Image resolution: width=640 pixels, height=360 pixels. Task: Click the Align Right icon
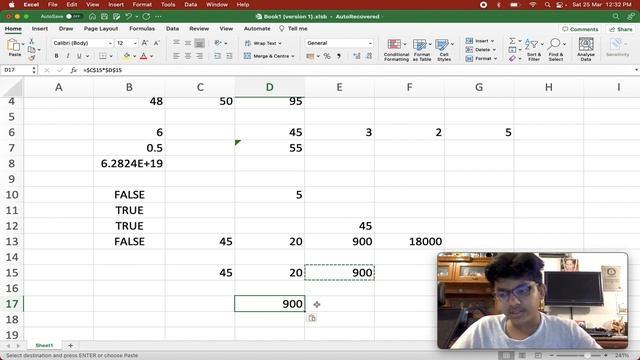click(200, 56)
